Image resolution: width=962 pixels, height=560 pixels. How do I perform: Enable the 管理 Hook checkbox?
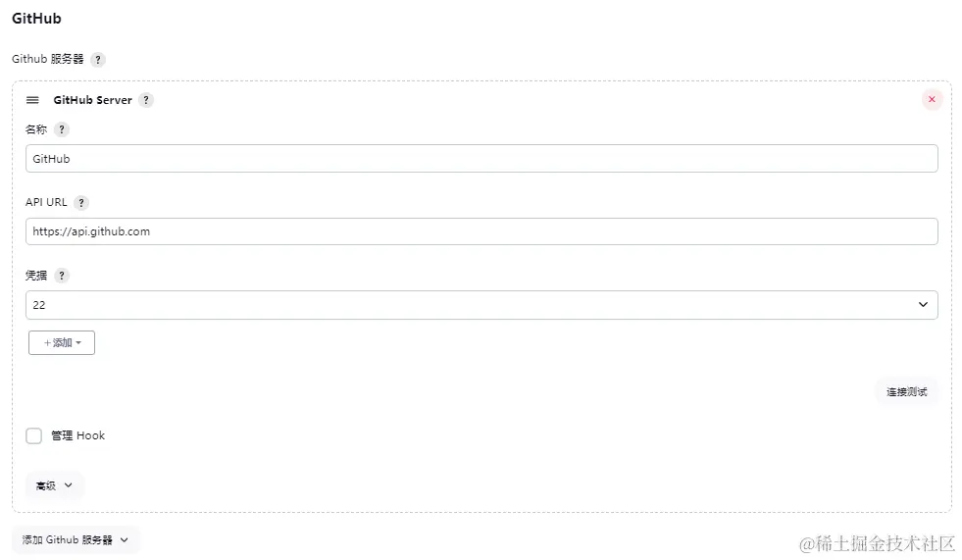click(34, 435)
